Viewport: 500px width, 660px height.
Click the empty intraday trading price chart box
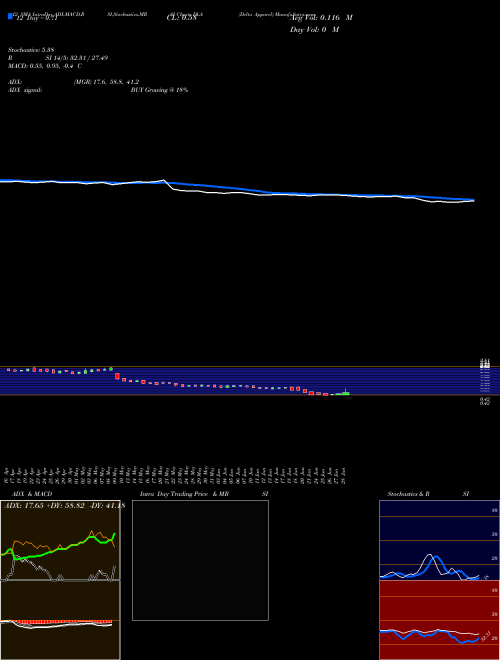pyautogui.click(x=200, y=560)
